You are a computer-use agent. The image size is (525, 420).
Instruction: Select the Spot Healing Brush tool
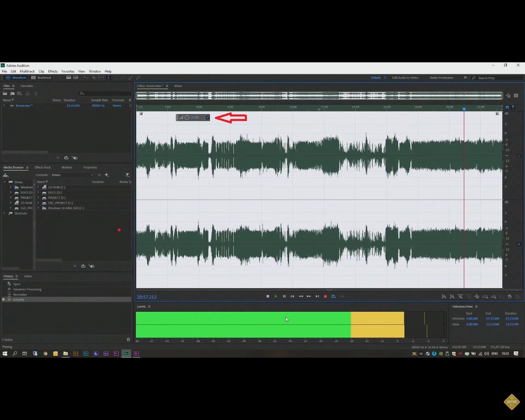pos(138,78)
